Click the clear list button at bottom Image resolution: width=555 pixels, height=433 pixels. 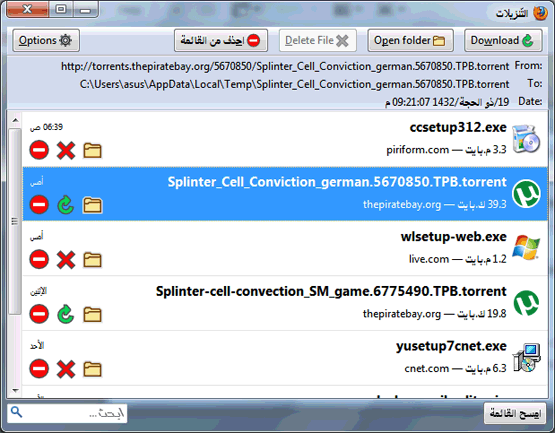pyautogui.click(x=515, y=413)
